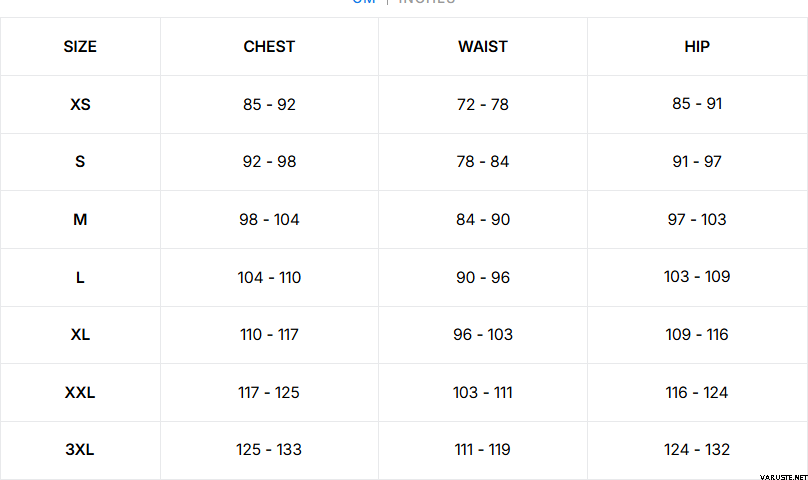Click waist value 84 - 90
The image size is (808, 480).
(x=483, y=220)
